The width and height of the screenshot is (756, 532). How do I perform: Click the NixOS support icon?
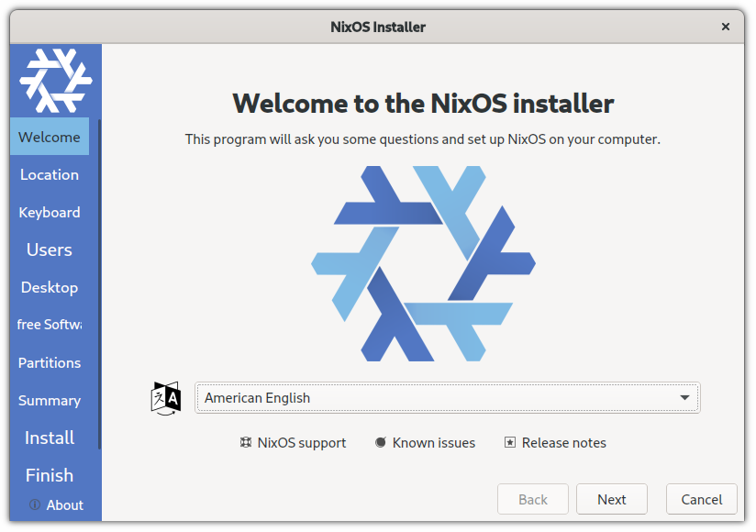coord(245,442)
